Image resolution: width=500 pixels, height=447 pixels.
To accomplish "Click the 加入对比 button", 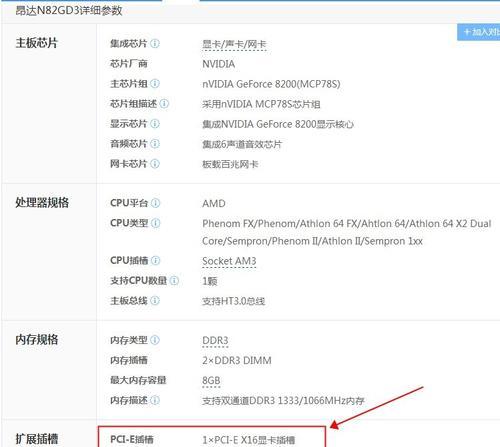I will [x=479, y=32].
